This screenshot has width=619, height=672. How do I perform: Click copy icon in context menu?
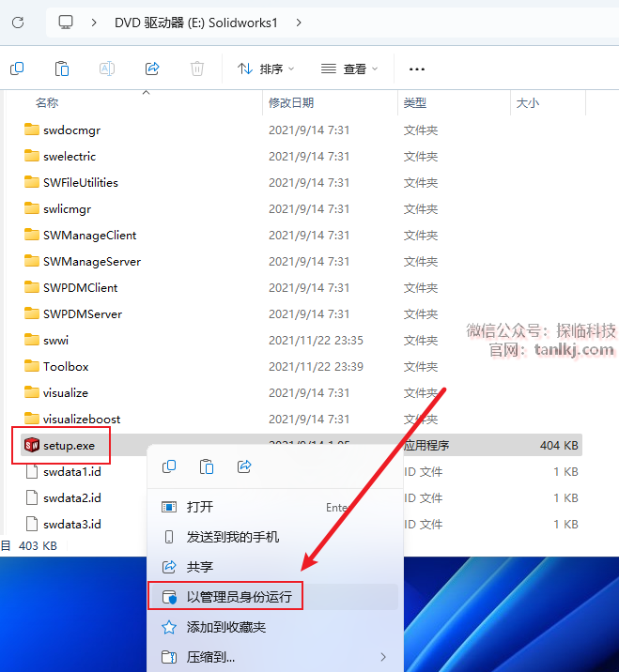click(169, 466)
